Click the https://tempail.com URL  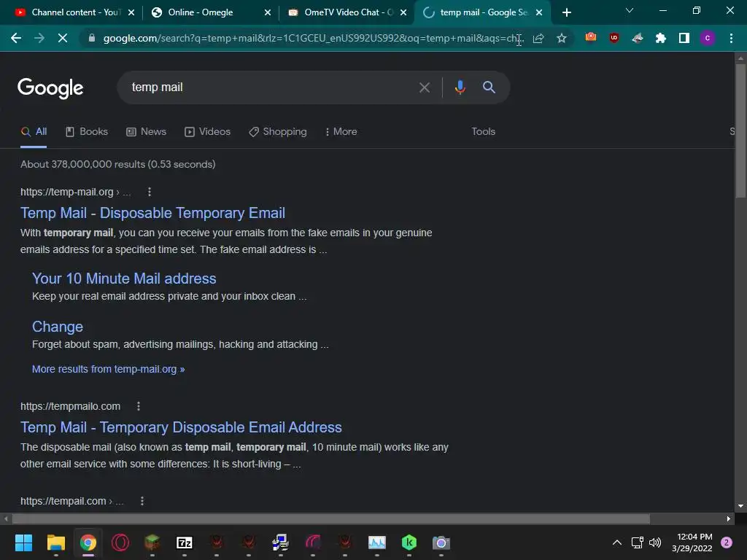coord(63,501)
